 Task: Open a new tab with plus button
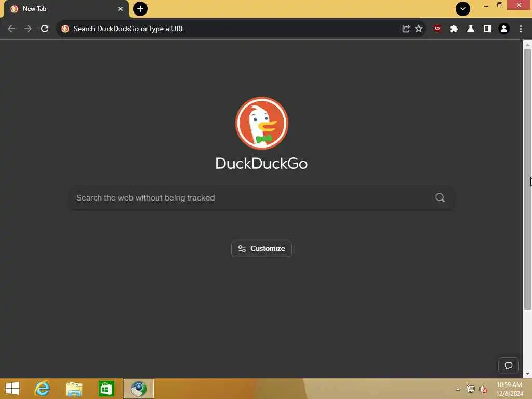tap(140, 9)
